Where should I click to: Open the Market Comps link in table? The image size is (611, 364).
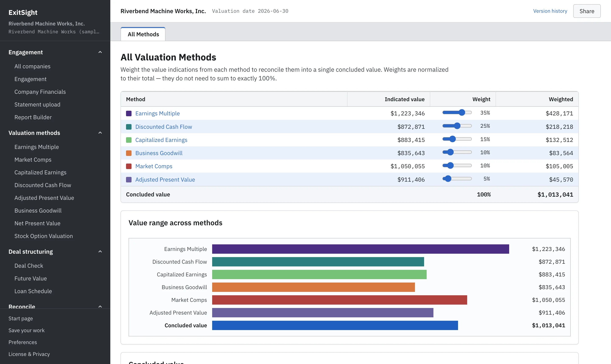pos(154,166)
